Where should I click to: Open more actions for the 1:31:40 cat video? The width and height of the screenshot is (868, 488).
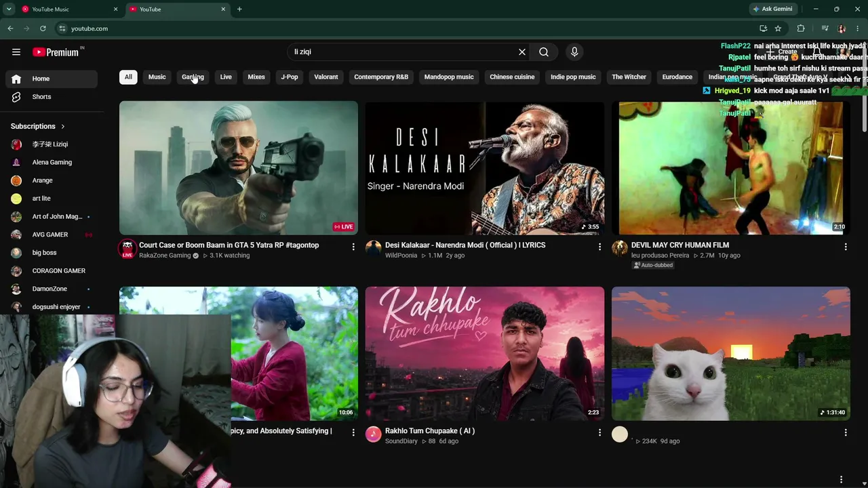coord(846,432)
